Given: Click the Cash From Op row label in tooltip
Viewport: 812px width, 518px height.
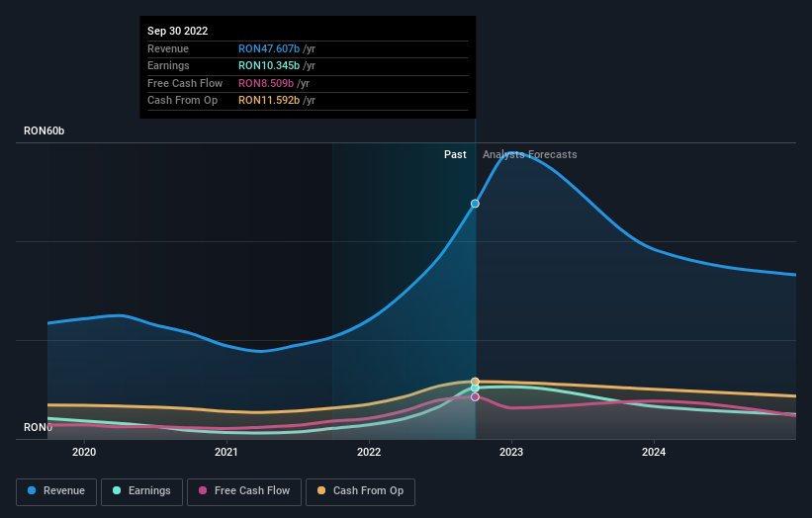Looking at the screenshot, I should point(182,101).
